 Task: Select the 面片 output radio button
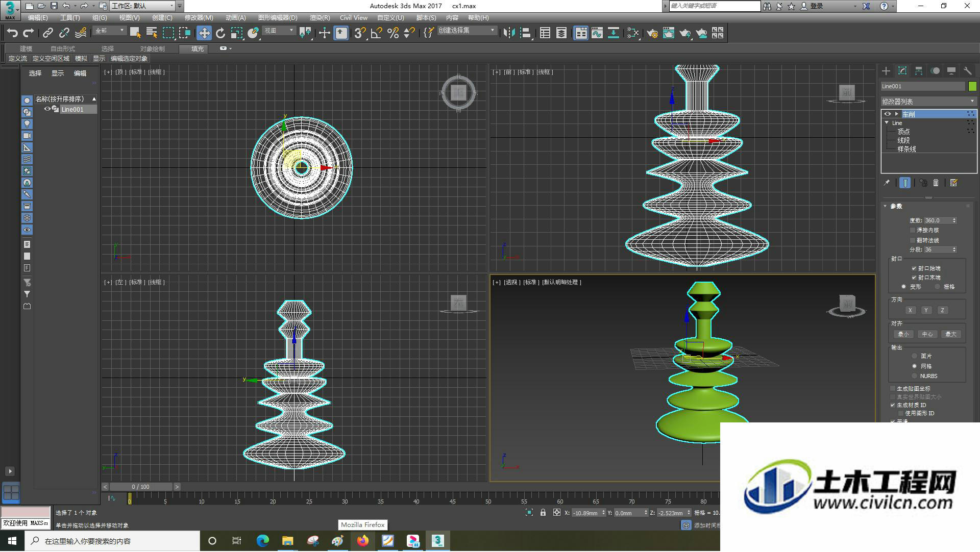pos(915,356)
